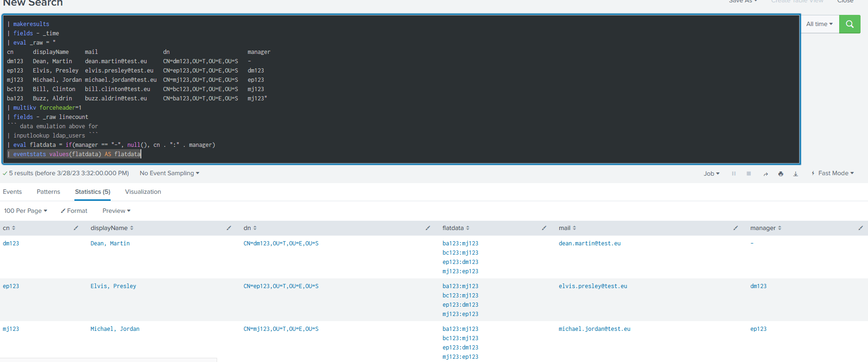
Task: Sort by the displayName column
Action: 112,228
